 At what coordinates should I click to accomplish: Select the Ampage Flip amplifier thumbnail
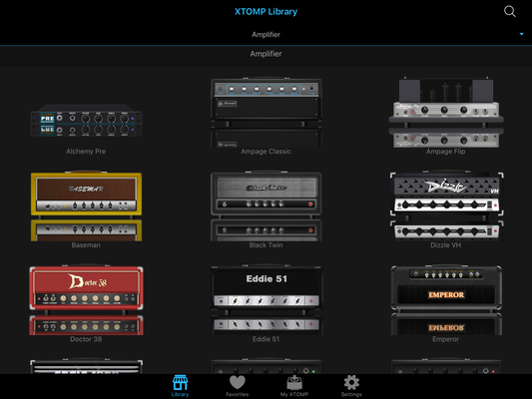[446, 112]
